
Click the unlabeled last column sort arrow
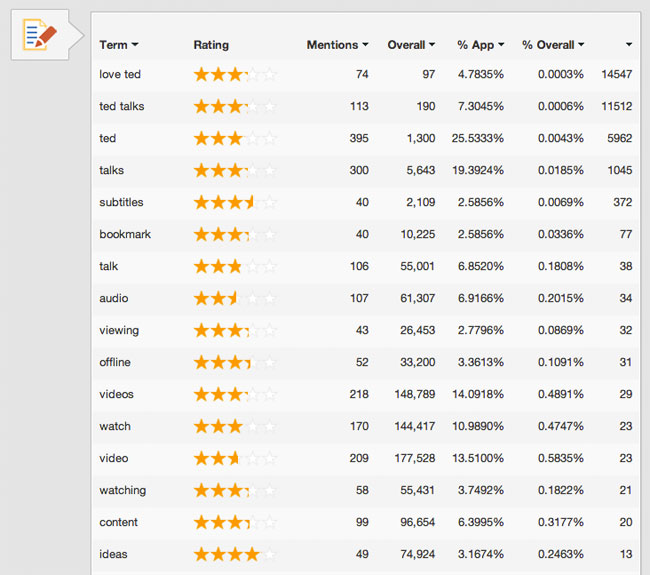tap(629, 45)
